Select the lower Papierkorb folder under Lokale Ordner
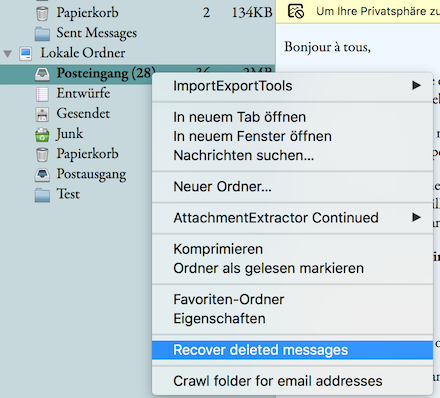440x398 pixels. point(87,154)
